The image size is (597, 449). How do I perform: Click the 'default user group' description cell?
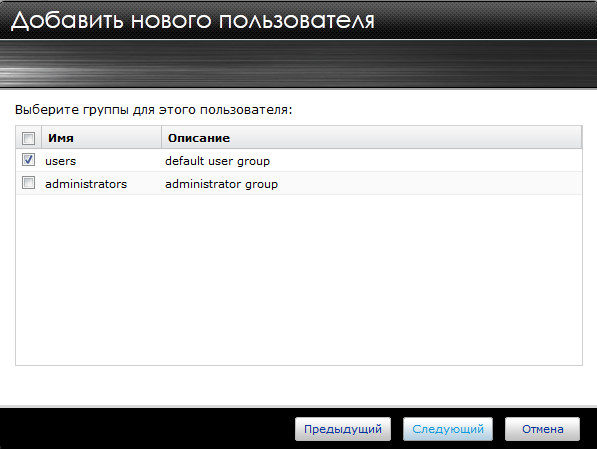click(217, 161)
